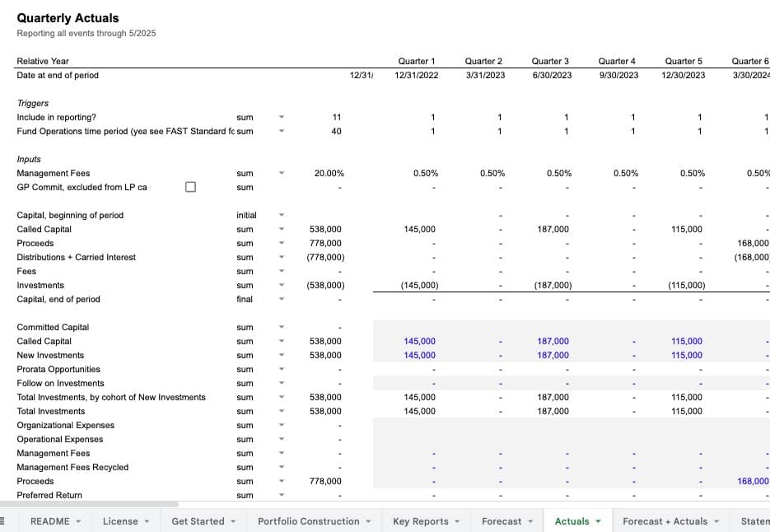Select the Quarter 3 column header cell
The width and height of the screenshot is (770, 532).
[550, 61]
